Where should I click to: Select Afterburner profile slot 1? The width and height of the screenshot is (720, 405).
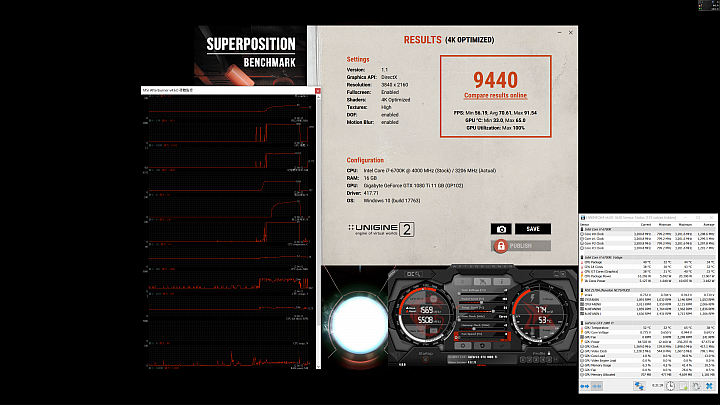pos(523,360)
